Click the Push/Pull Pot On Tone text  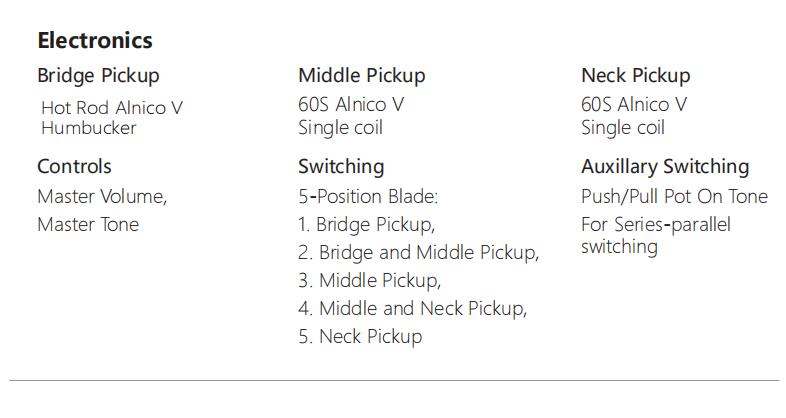tap(674, 197)
